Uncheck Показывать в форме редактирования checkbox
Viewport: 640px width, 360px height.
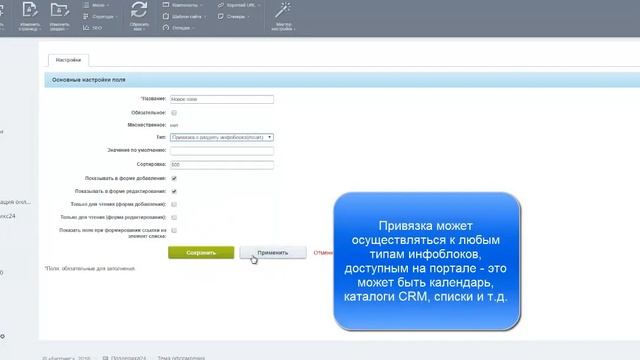(174, 191)
